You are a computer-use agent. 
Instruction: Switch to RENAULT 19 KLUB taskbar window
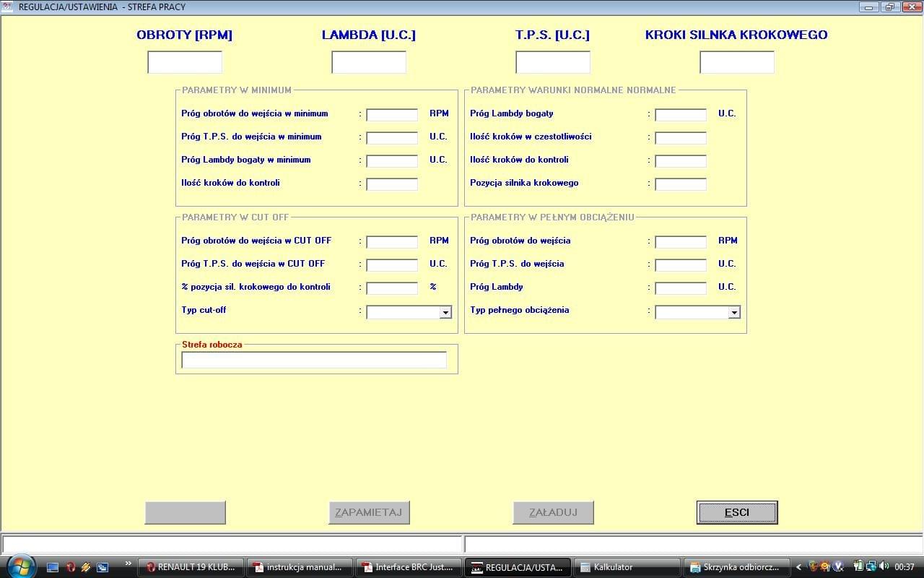click(190, 567)
